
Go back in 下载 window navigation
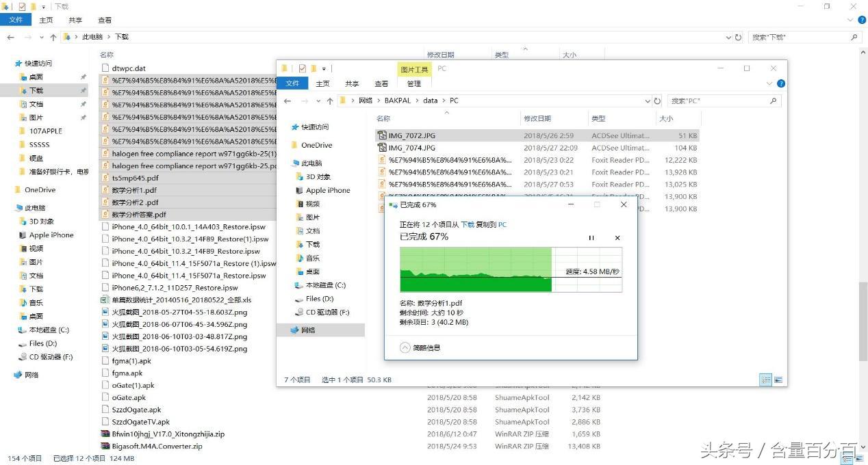[11, 37]
